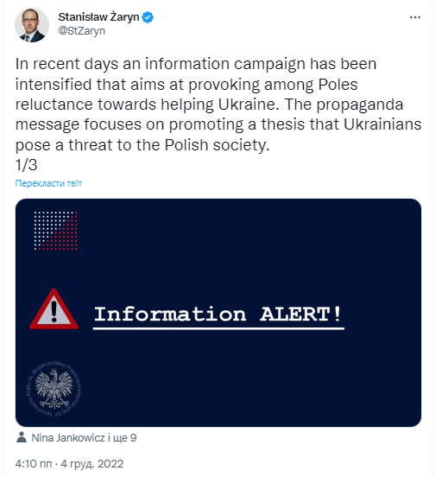Click the blue verified checkmark badge
The height and width of the screenshot is (477, 448).
coord(148,17)
